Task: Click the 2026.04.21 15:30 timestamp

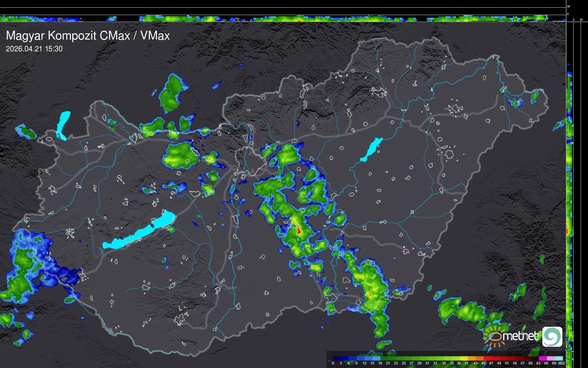Action: (x=34, y=49)
